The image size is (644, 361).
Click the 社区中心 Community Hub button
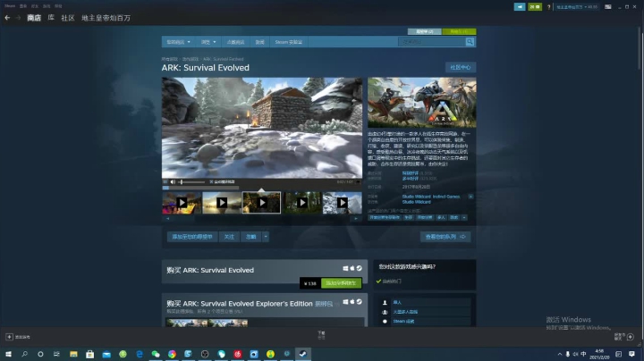461,67
